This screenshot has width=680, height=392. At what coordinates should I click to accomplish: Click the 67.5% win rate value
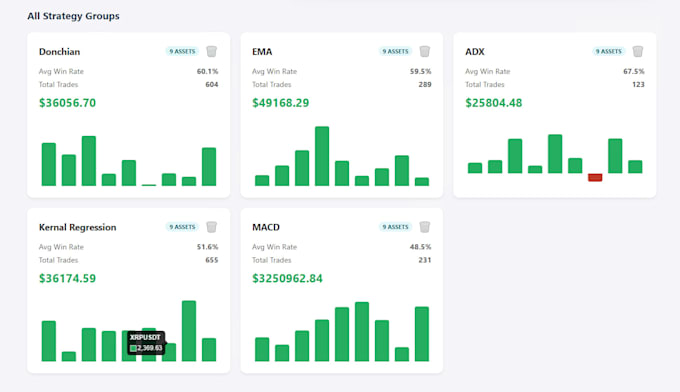(634, 72)
